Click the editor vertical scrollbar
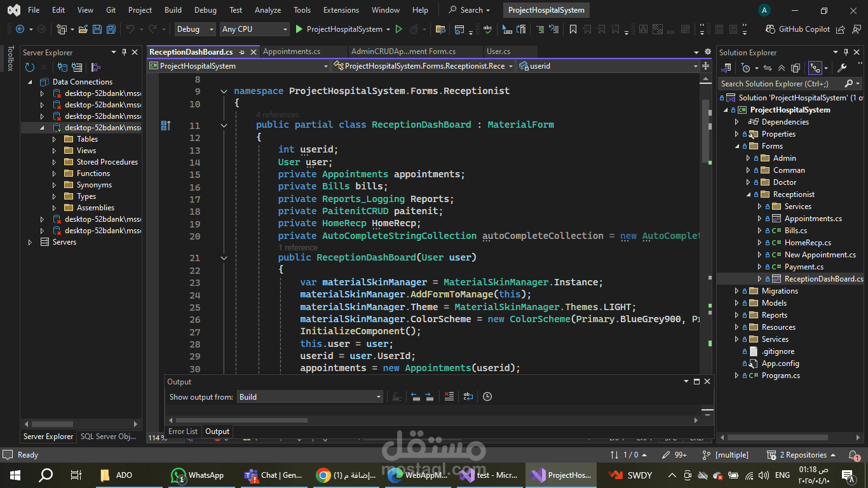Image resolution: width=868 pixels, height=488 pixels. pyautogui.click(x=705, y=222)
